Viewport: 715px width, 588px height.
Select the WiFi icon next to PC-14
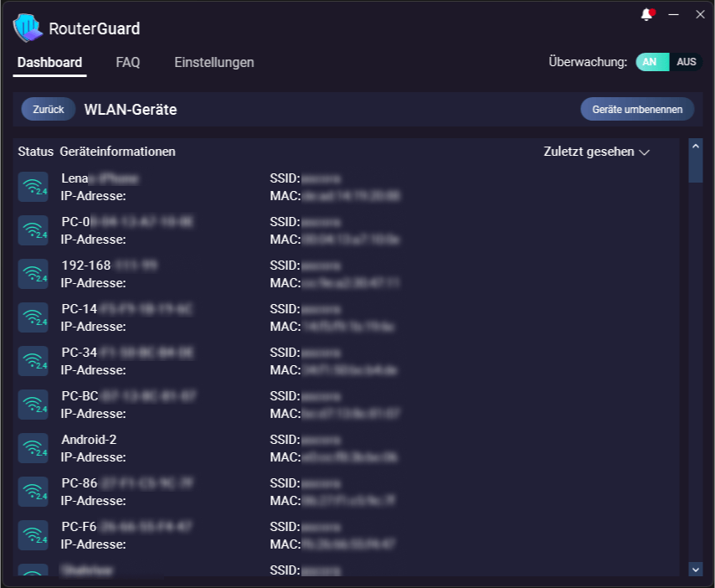pyautogui.click(x=33, y=317)
